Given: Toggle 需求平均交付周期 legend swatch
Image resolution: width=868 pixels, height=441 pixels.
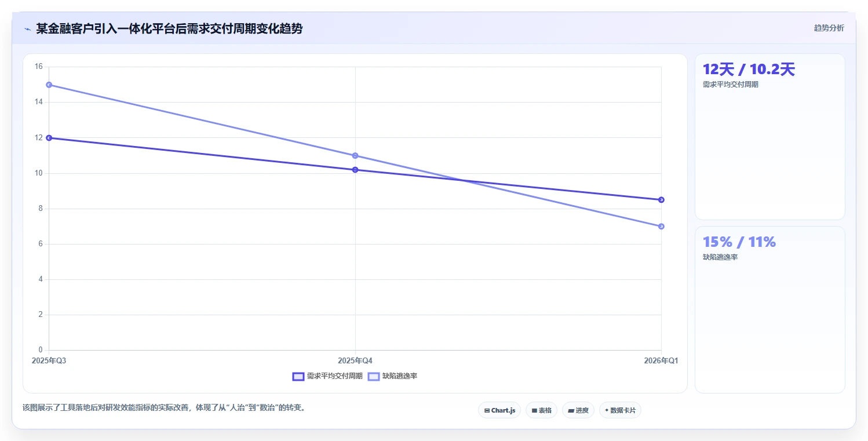Looking at the screenshot, I should coord(298,376).
